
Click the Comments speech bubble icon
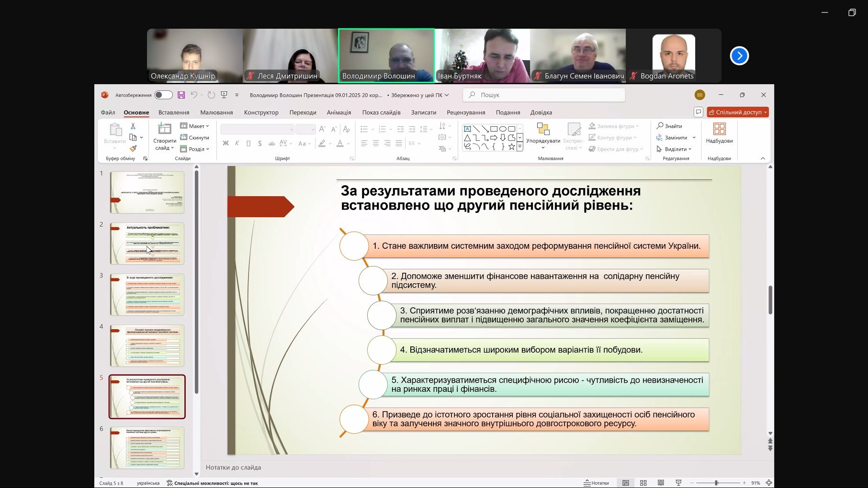point(699,112)
